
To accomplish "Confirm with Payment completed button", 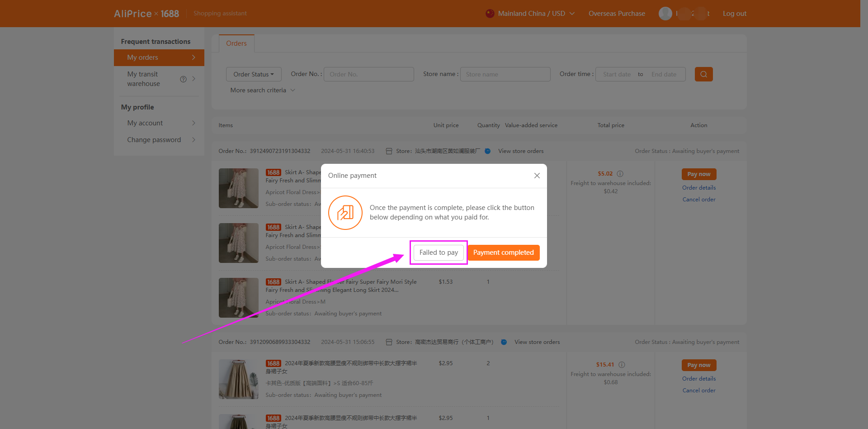I will 504,253.
